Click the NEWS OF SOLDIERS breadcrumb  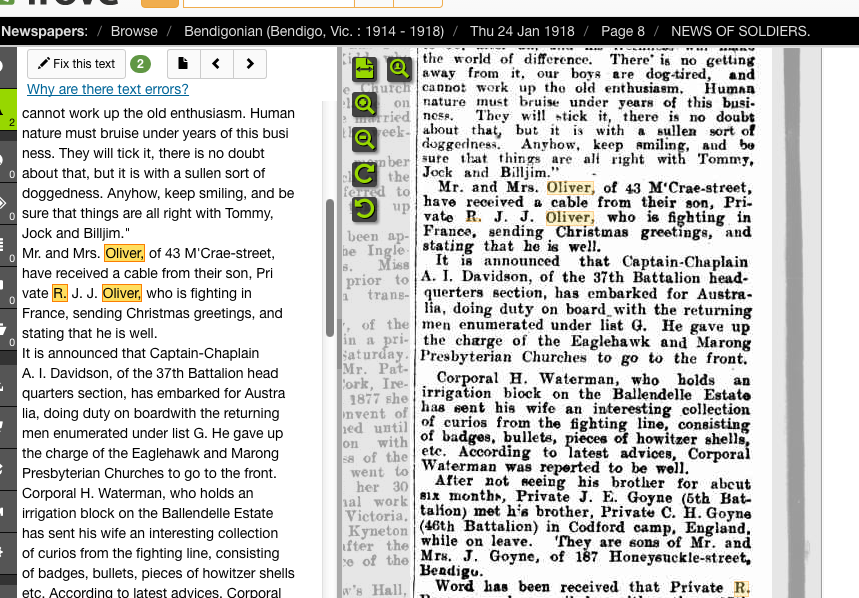pyautogui.click(x=741, y=31)
